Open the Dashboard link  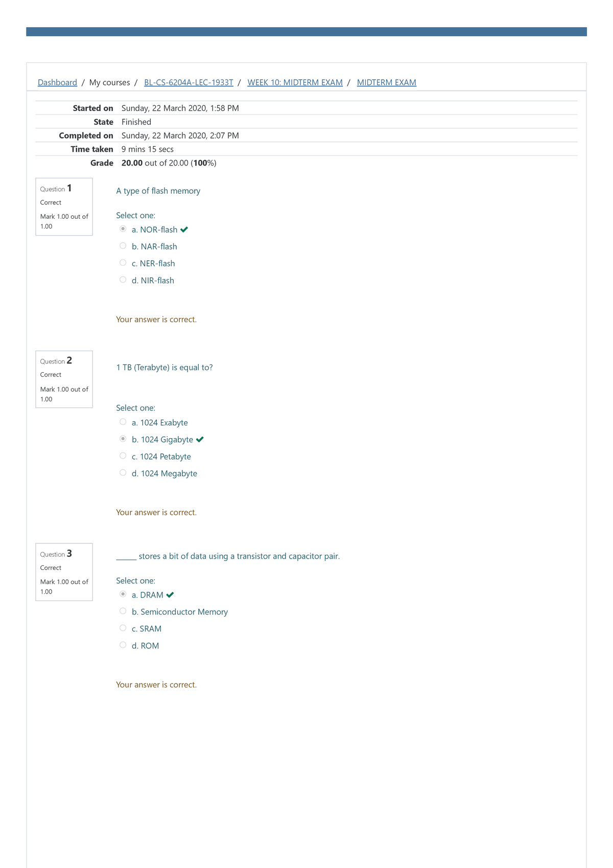(57, 82)
